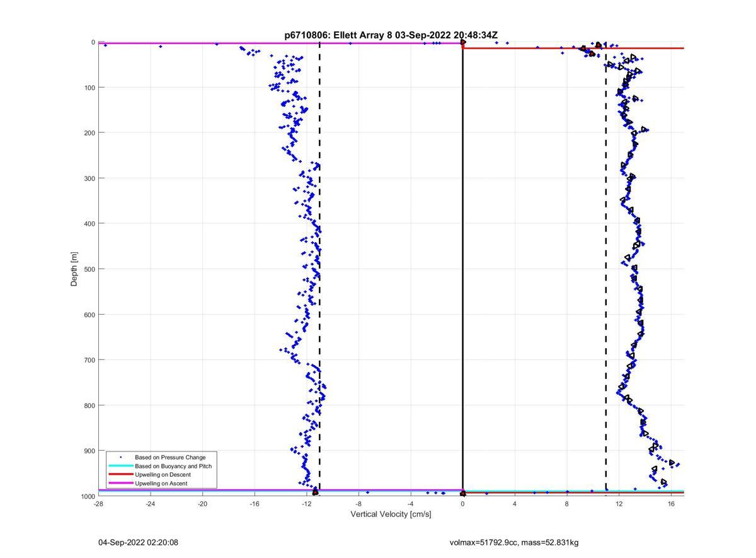The width and height of the screenshot is (756, 558).
Task: Click depth tick label '800'
Action: (89, 405)
